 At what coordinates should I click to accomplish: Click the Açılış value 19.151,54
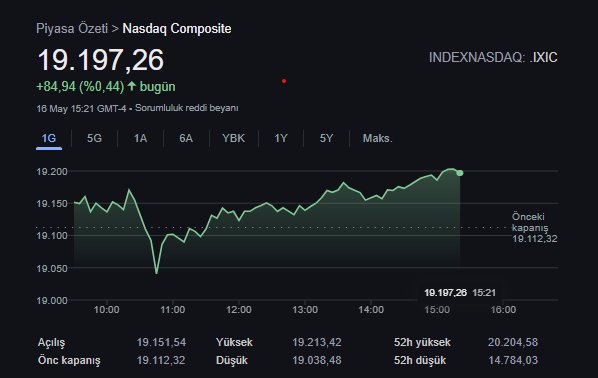[x=161, y=342]
